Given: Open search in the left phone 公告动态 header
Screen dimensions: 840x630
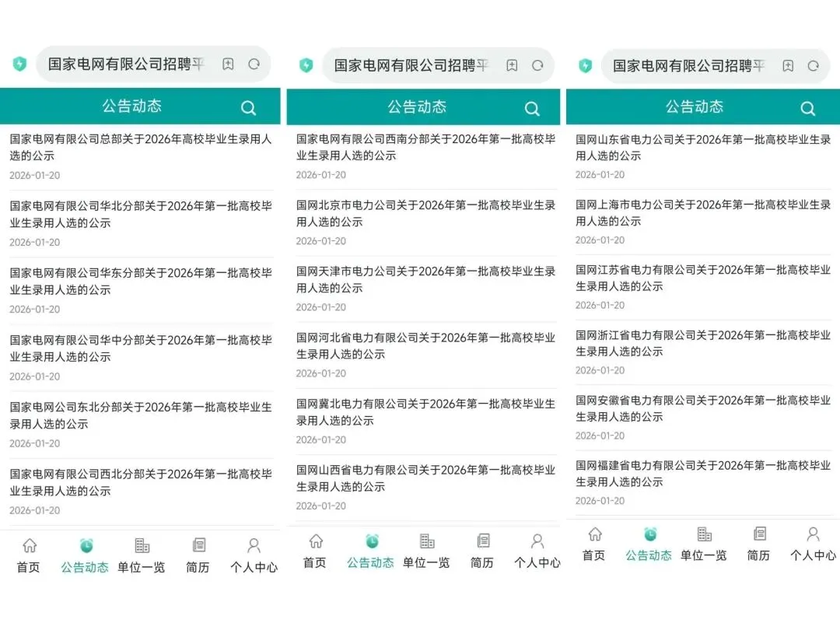Looking at the screenshot, I should click(249, 107).
